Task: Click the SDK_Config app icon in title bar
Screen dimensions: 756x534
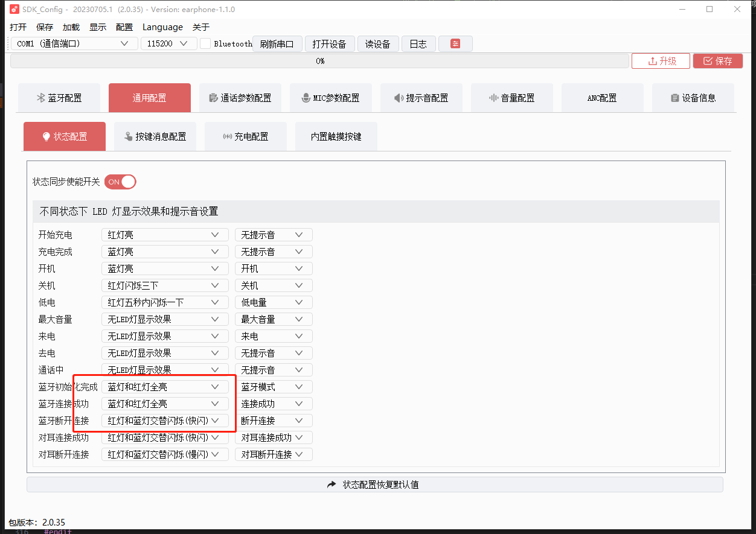Action: tap(14, 9)
